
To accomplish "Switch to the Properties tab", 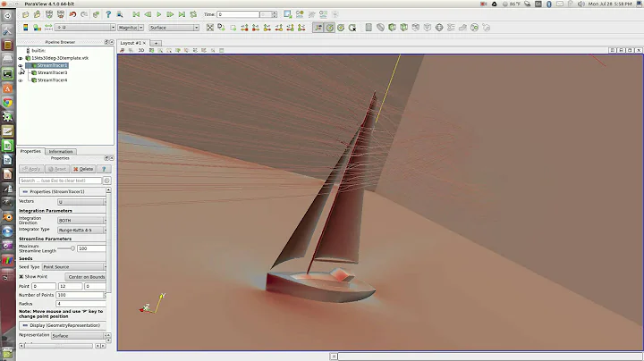I will pos(30,151).
